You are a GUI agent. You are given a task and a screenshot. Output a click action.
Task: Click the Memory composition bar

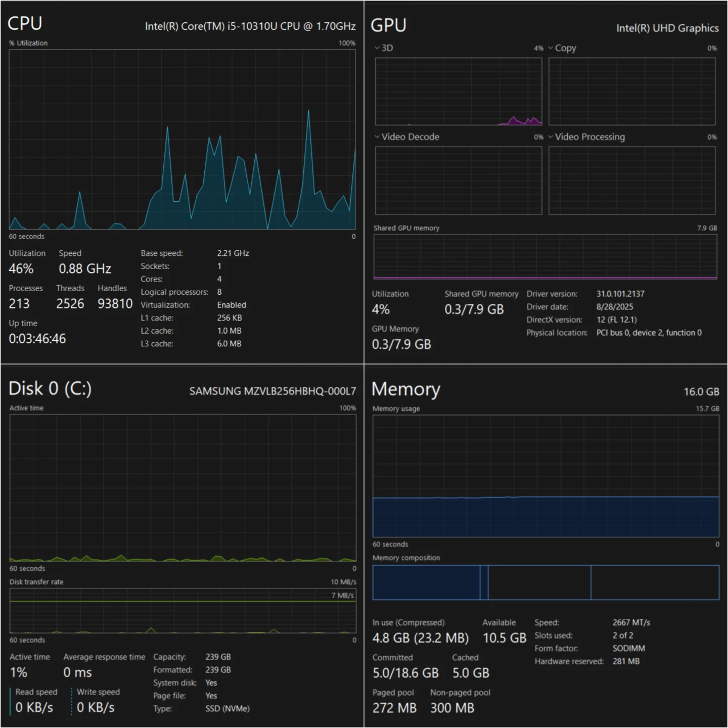[545, 582]
